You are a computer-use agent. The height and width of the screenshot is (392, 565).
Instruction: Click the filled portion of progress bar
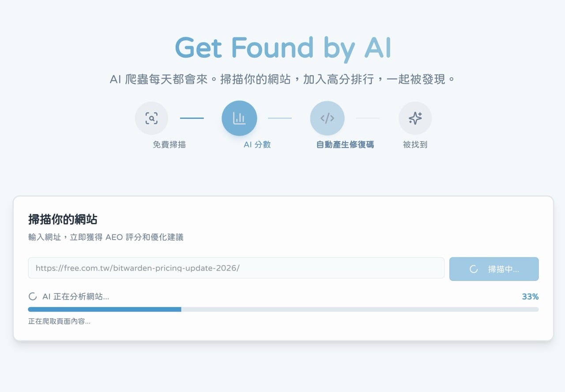pos(105,309)
